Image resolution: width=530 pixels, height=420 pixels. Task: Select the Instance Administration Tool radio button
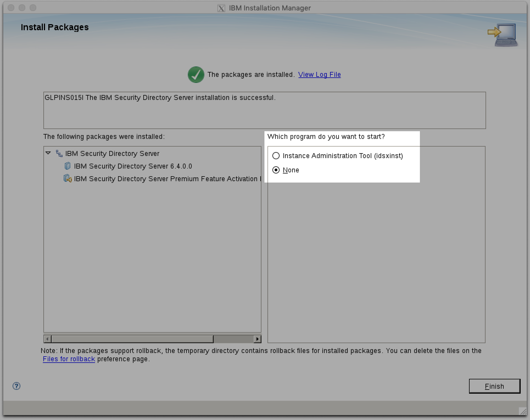pyautogui.click(x=276, y=156)
